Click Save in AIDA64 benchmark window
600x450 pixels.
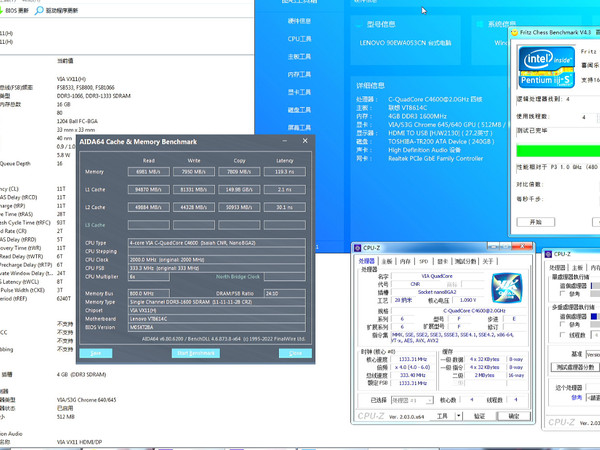coord(96,353)
